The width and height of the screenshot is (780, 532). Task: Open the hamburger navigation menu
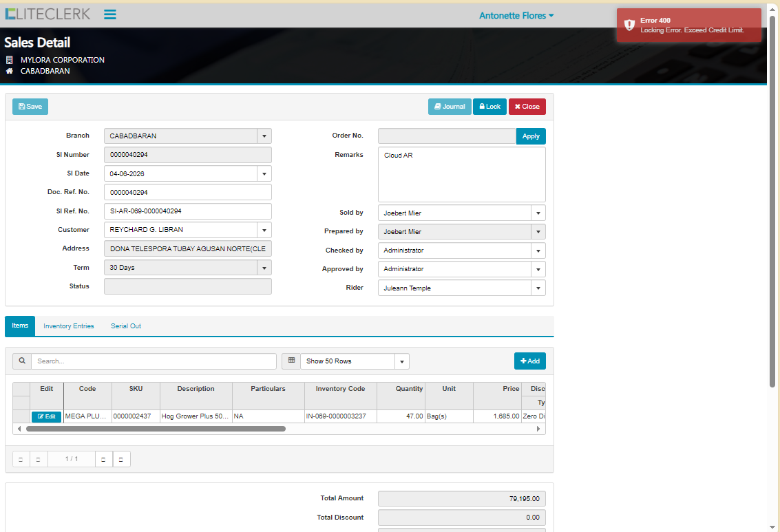[x=110, y=14]
